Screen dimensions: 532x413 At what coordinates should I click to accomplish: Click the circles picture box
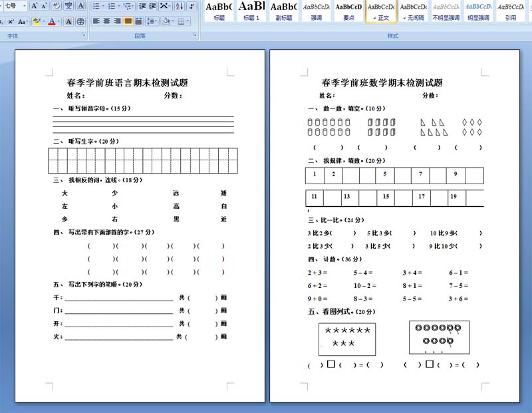pos(440,337)
